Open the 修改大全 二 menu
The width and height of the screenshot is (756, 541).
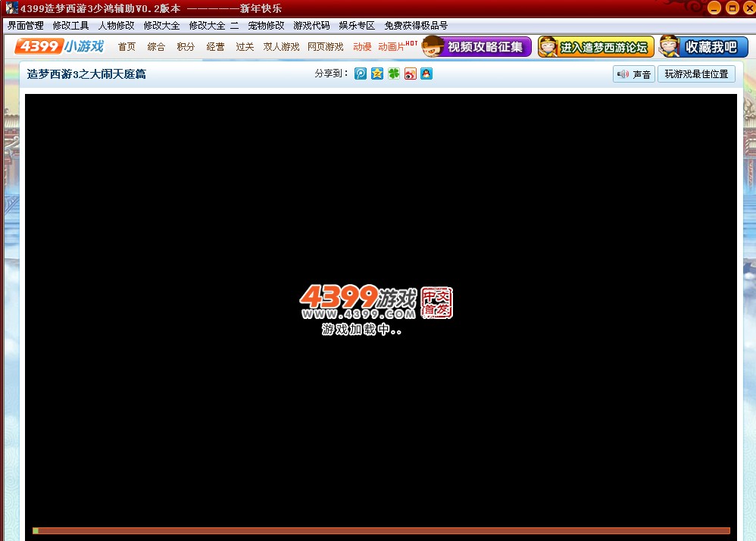pyautogui.click(x=214, y=26)
